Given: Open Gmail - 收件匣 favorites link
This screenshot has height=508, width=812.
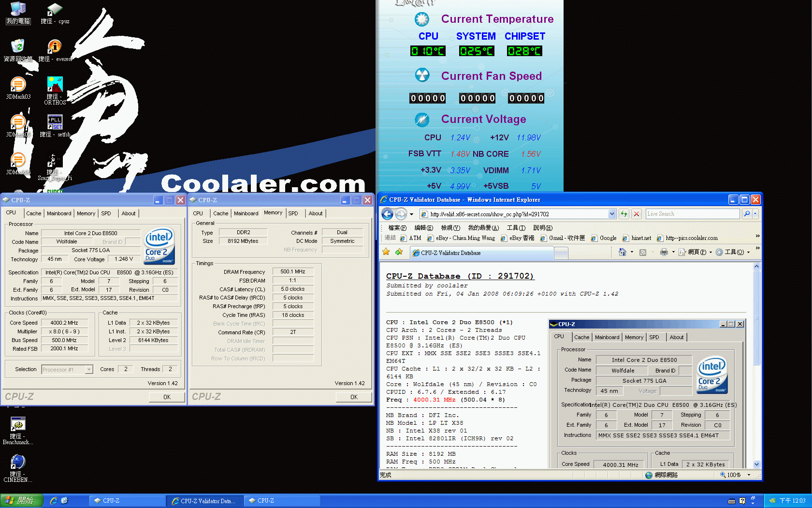Looking at the screenshot, I should [x=563, y=238].
